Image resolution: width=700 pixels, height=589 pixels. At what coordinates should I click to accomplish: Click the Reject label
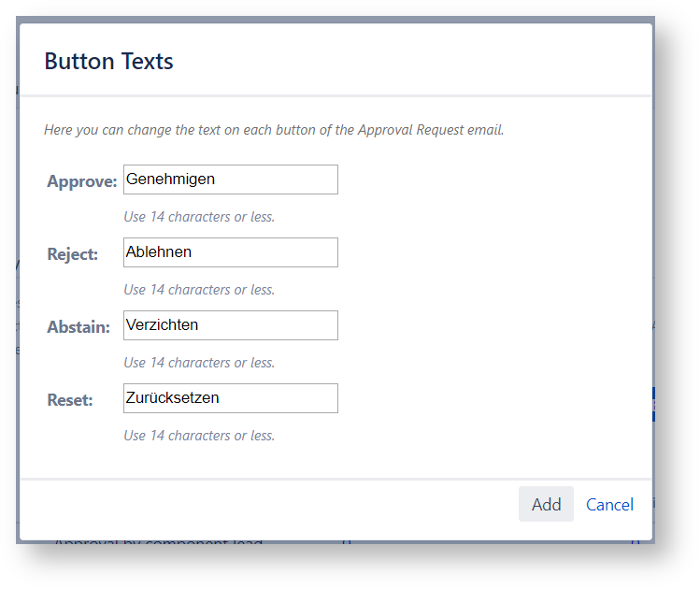[x=73, y=254]
